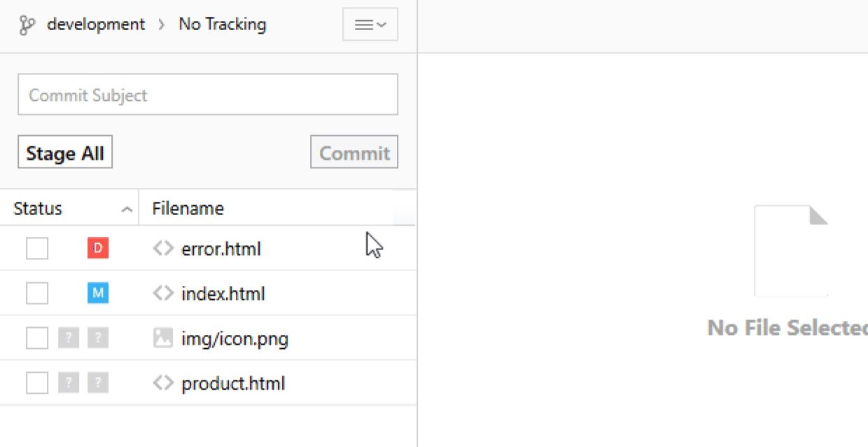Viewport: 868px width, 447px height.
Task: Click the untracked question mark badge for product.html
Action: coord(98,383)
